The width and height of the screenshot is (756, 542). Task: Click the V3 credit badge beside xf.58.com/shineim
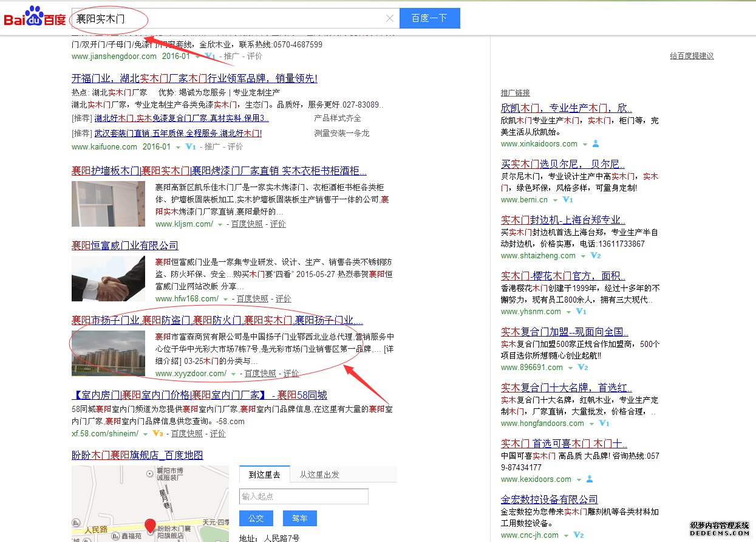pos(158,433)
